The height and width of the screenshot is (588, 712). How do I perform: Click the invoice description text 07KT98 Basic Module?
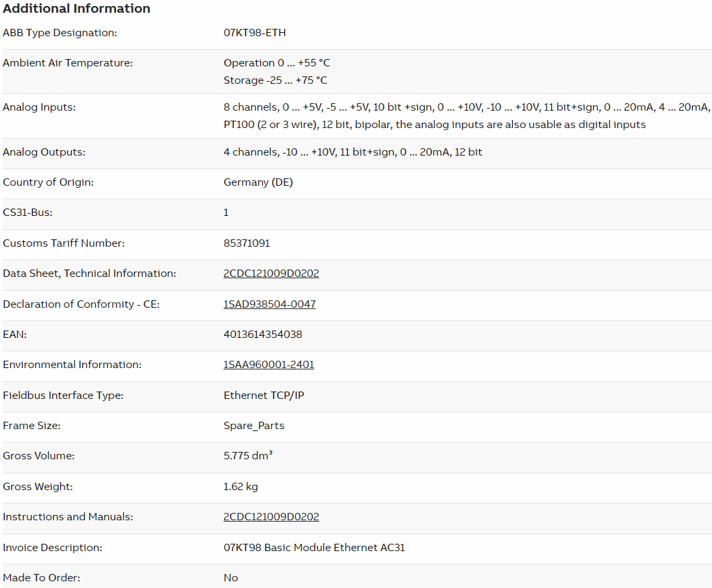click(314, 548)
